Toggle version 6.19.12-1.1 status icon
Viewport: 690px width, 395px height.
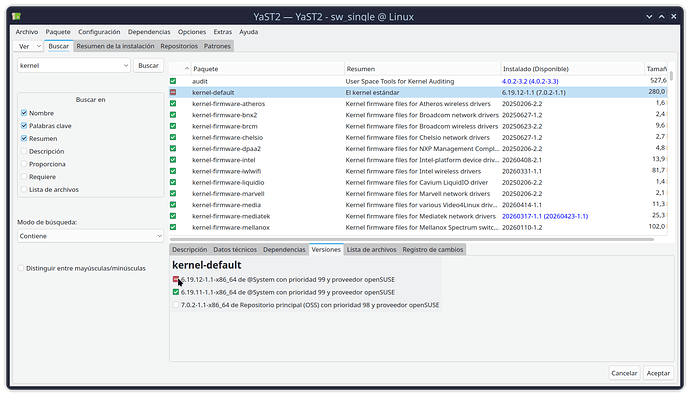coord(176,279)
